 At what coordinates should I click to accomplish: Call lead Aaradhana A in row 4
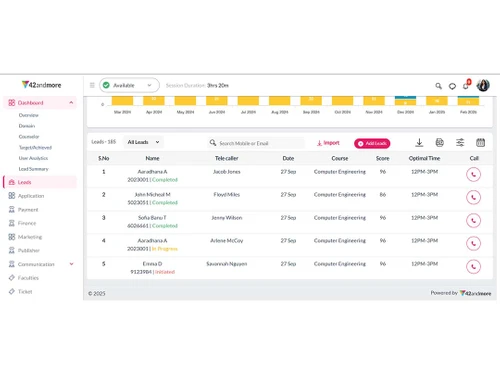point(473,243)
